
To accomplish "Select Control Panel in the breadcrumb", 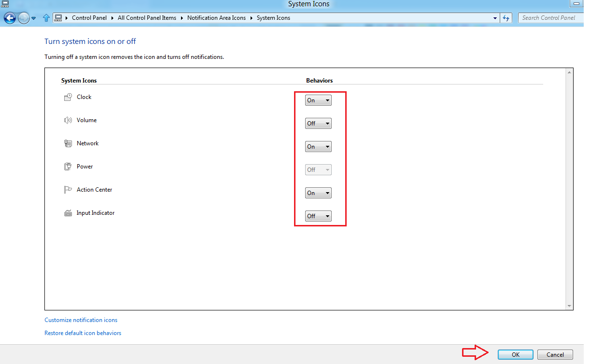I will point(89,18).
